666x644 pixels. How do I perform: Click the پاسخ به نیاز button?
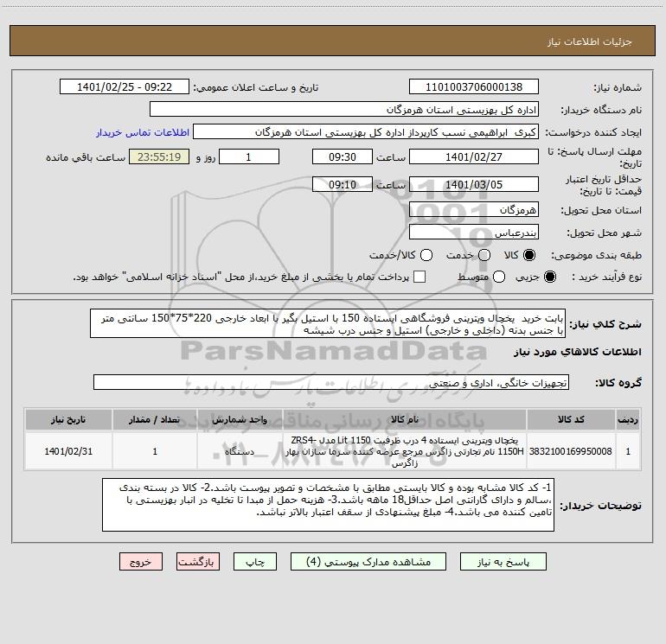point(503,562)
